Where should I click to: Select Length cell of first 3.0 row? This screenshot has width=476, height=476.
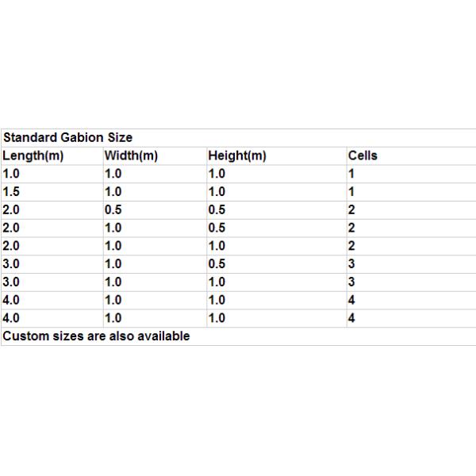(14, 264)
